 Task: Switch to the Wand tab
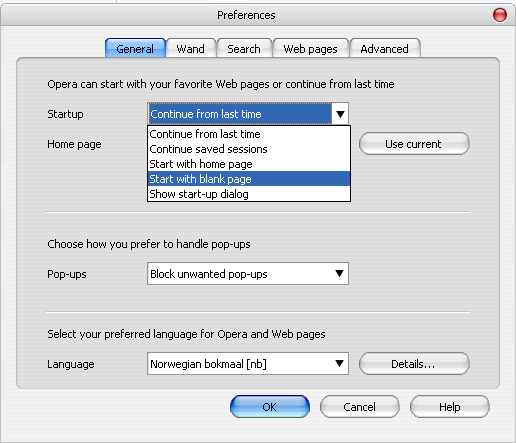tap(191, 49)
